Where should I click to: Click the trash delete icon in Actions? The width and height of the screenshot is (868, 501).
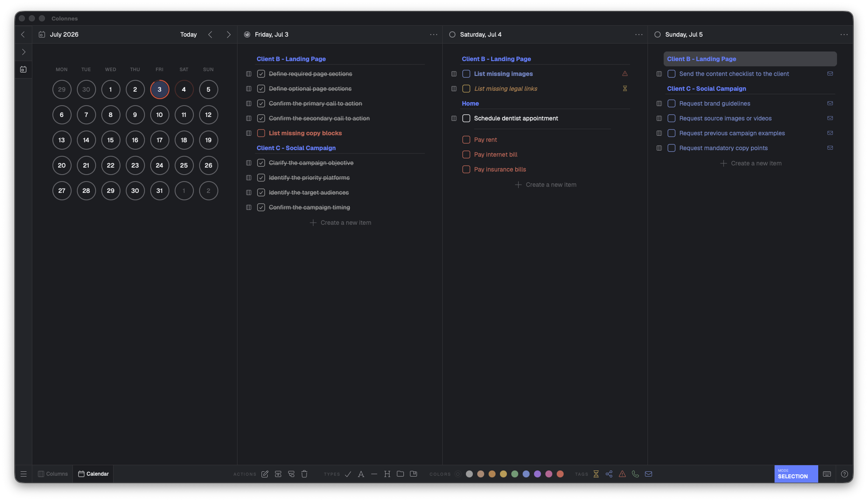pos(304,474)
